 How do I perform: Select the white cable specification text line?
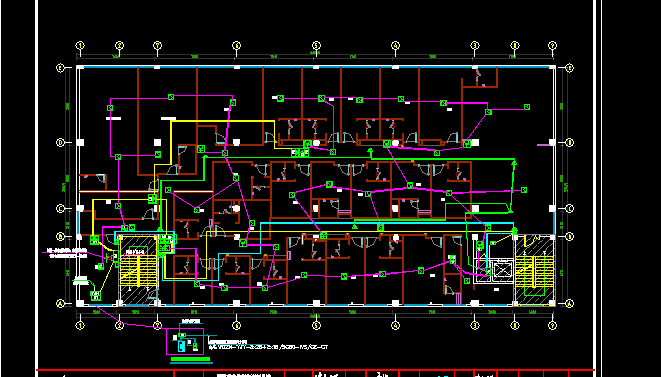tap(268, 347)
